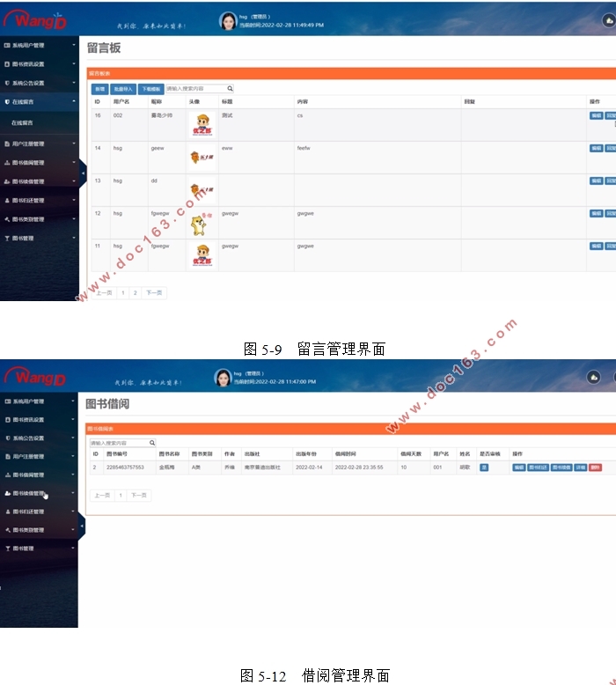Open 图书续借管理 label in 图书借阅 screen sidebar
This screenshot has width=616, height=685.
28,493
